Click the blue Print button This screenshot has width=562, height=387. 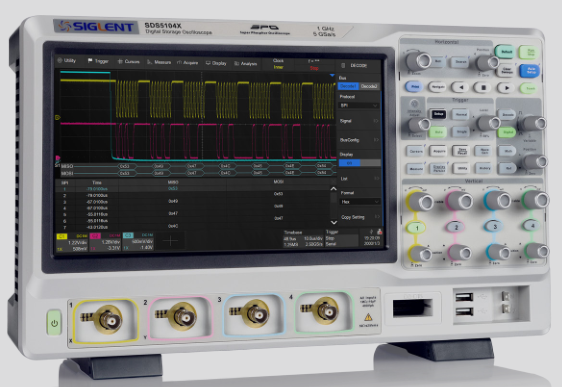click(x=415, y=86)
